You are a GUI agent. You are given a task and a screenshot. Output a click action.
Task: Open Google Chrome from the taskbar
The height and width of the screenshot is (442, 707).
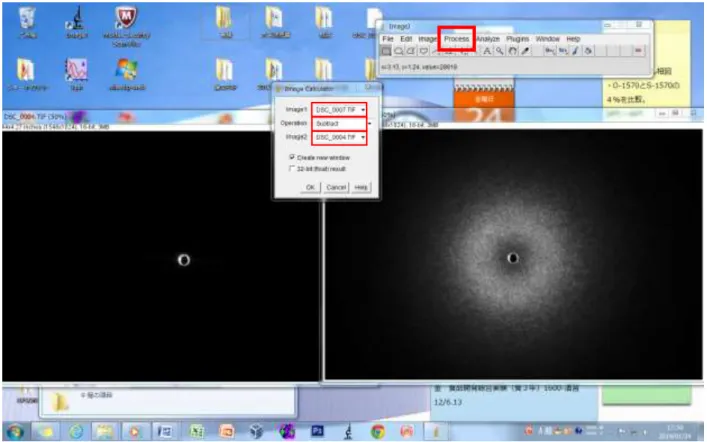tap(378, 433)
